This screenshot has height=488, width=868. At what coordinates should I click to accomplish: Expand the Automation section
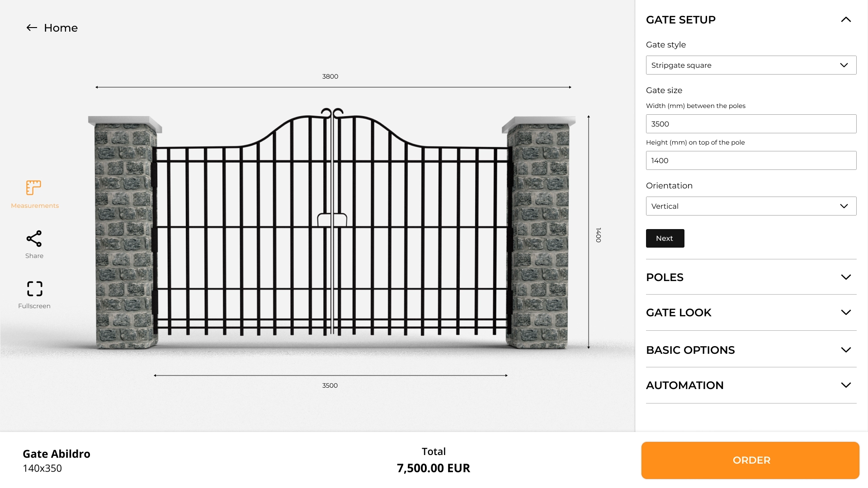pos(845,385)
